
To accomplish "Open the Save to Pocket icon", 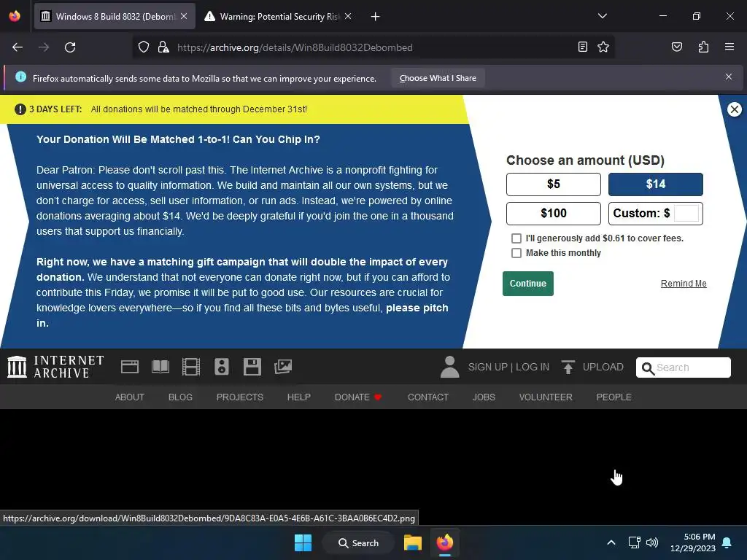I will click(x=677, y=47).
